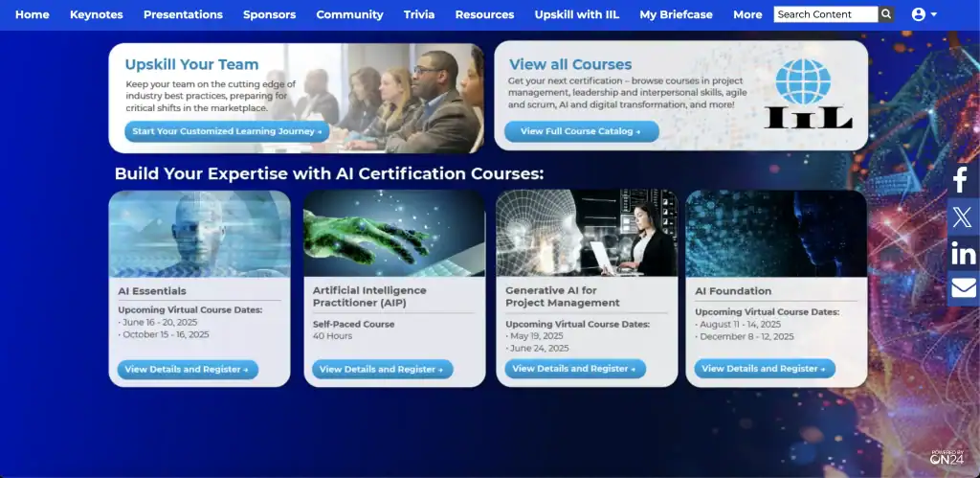Click the AI Essentials course image

pyautogui.click(x=199, y=234)
